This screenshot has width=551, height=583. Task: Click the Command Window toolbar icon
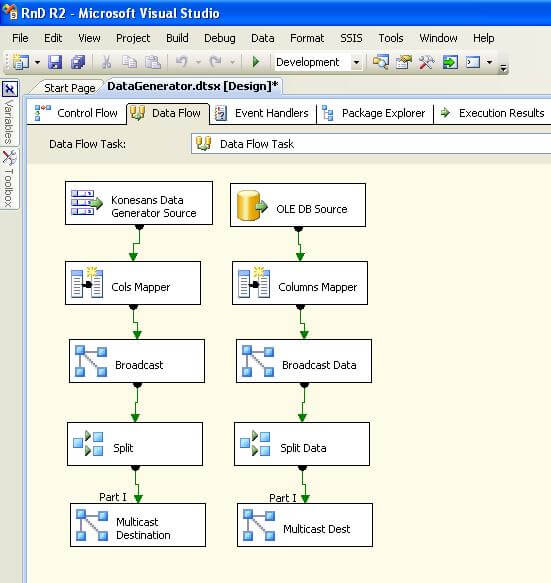point(473,62)
